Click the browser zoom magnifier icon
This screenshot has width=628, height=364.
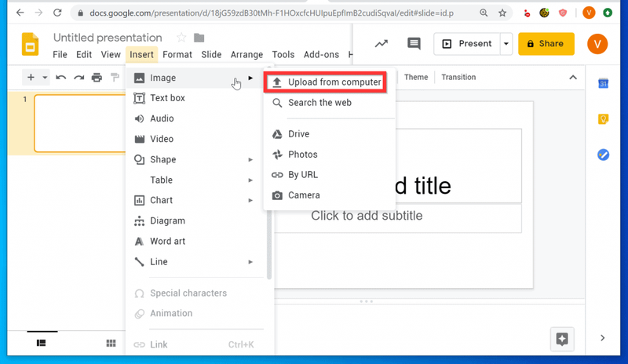point(484,13)
